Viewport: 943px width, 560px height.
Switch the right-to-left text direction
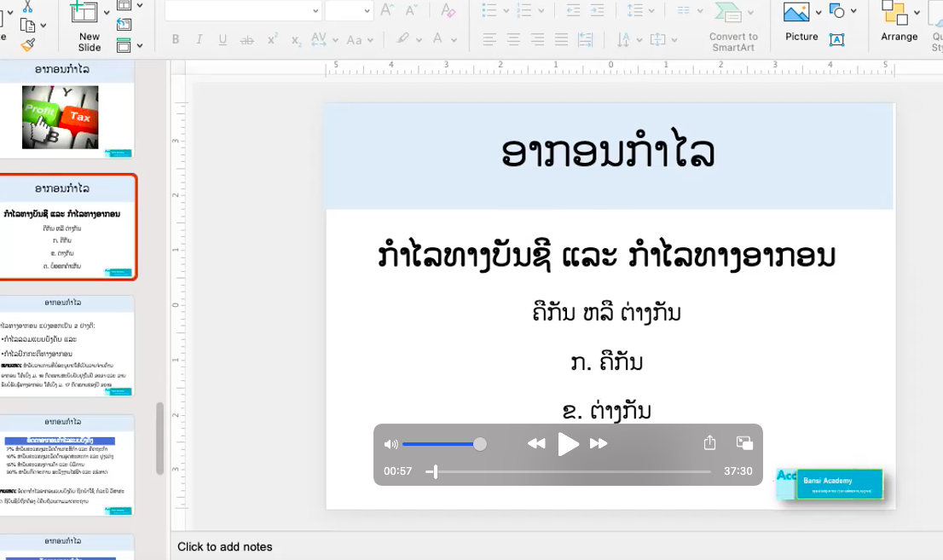click(585, 40)
